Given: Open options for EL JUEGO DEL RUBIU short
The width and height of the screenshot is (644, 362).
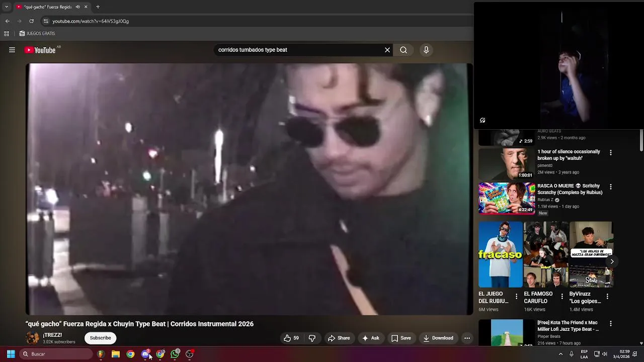Looking at the screenshot, I should 516,297.
